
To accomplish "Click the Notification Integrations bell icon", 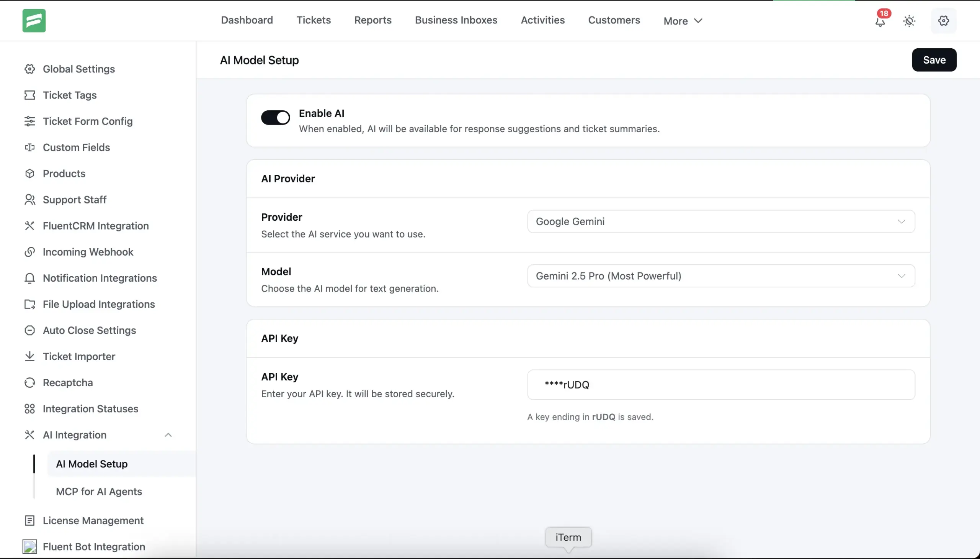I will point(29,278).
